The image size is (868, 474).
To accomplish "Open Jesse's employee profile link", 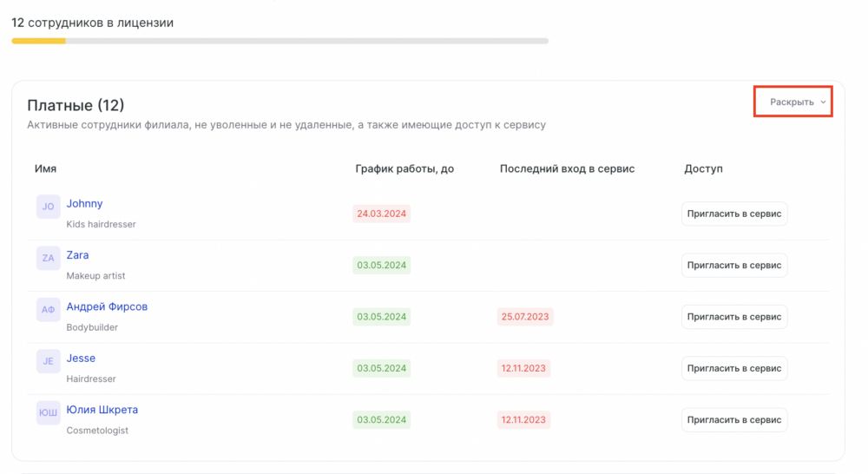I will pos(81,358).
